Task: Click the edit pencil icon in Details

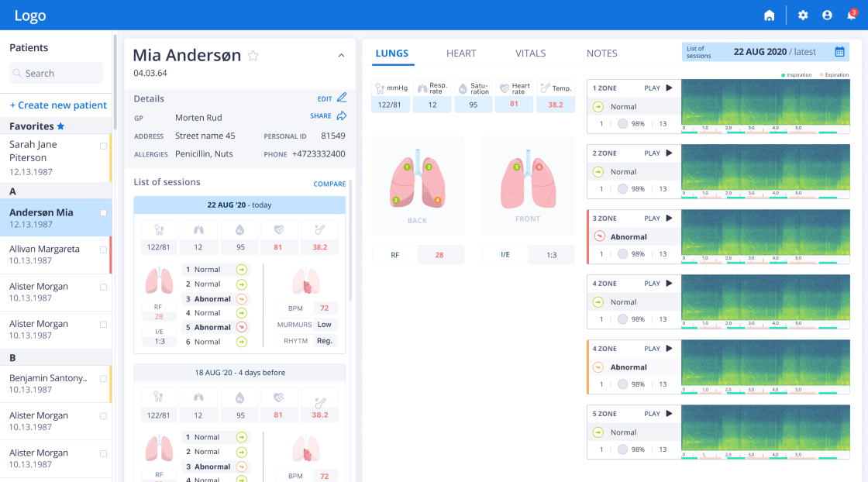Action: (342, 98)
